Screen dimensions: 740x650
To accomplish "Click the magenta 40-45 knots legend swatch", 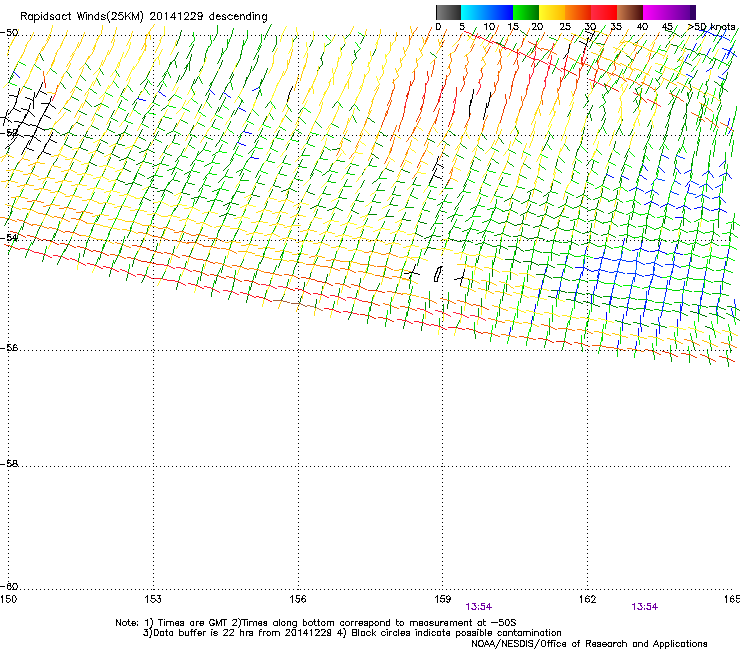I will pos(656,12).
